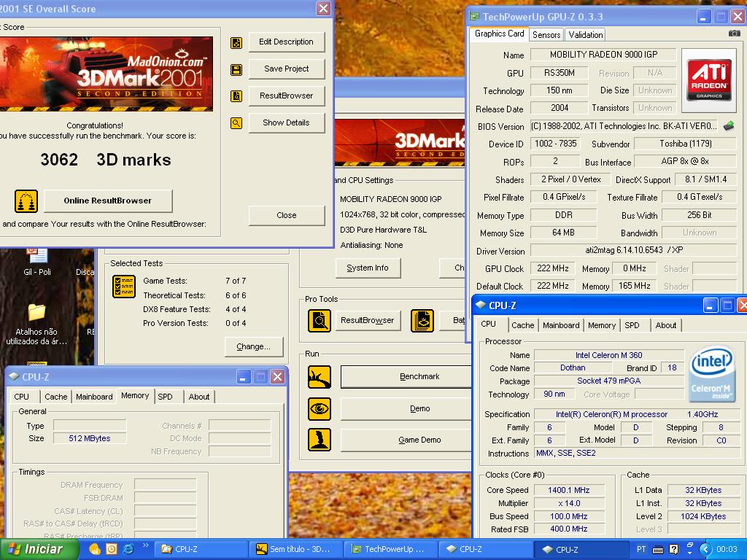The image size is (747, 560).
Task: Click the Memory Size 512 MBytes field
Action: [x=90, y=438]
